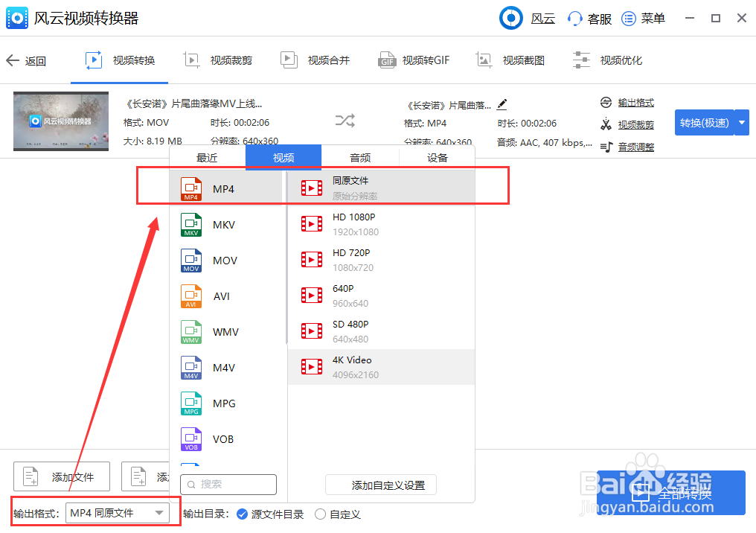Choose the MOV format icon
The image size is (756, 533).
pyautogui.click(x=191, y=261)
